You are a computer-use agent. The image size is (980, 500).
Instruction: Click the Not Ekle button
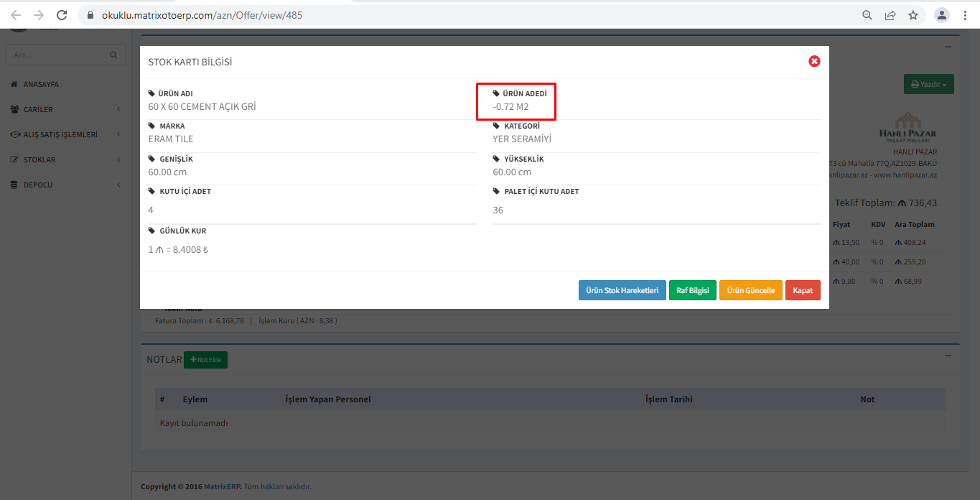pyautogui.click(x=205, y=359)
